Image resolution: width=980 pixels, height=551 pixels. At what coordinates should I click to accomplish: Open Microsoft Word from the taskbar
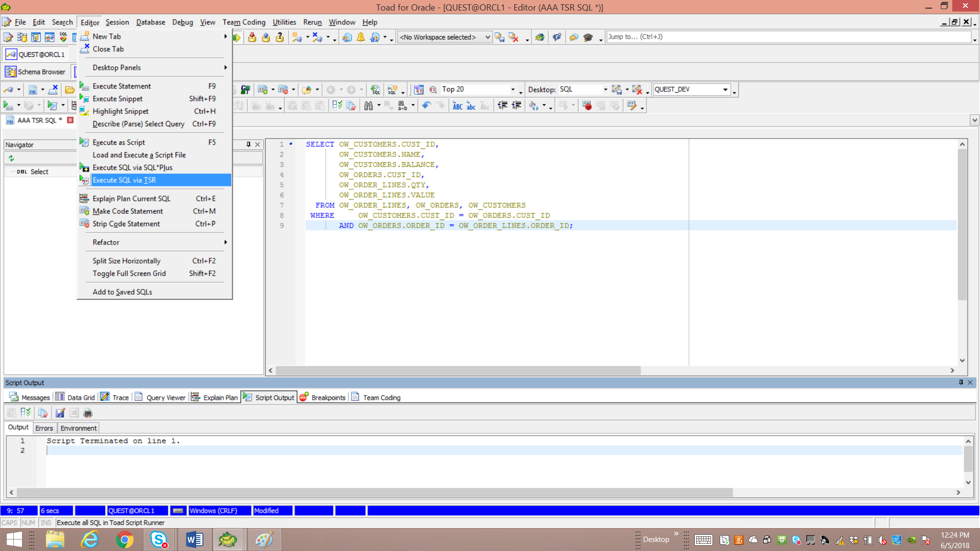pos(194,540)
